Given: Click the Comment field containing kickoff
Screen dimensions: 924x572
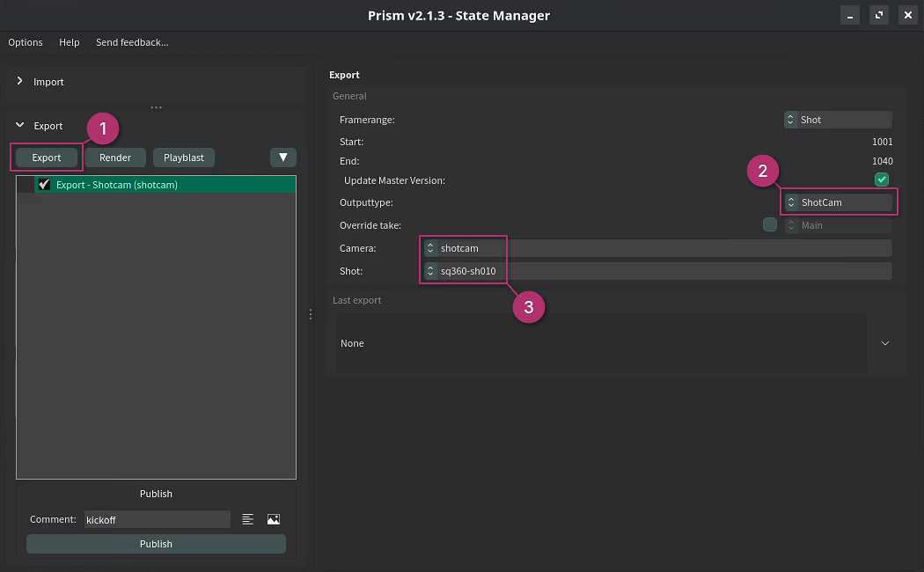Looking at the screenshot, I should click(158, 519).
